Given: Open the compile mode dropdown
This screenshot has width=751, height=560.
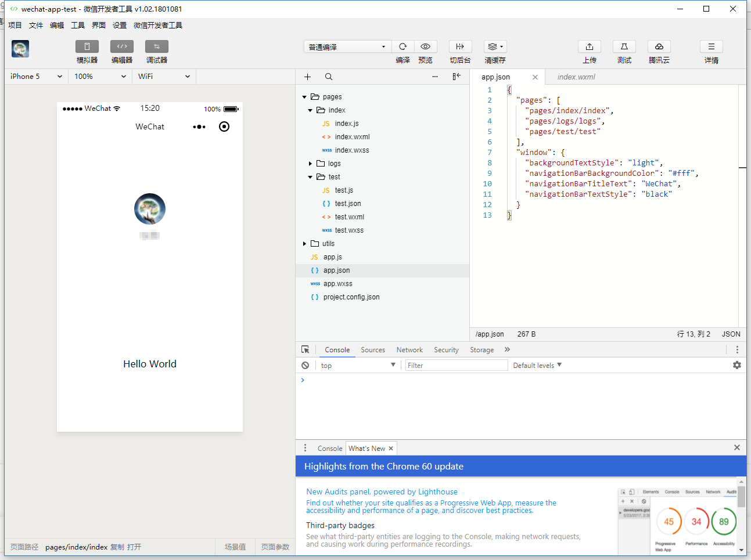Looking at the screenshot, I should 347,46.
